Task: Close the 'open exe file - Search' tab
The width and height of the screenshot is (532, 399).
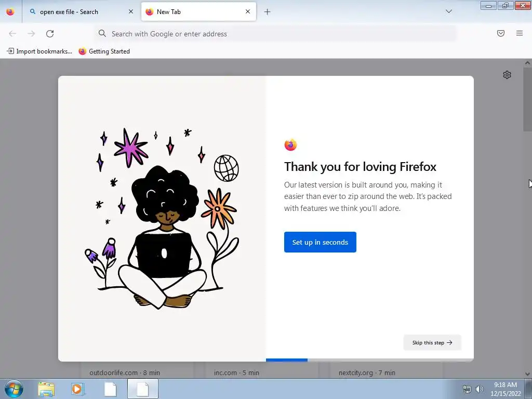Action: click(x=131, y=11)
